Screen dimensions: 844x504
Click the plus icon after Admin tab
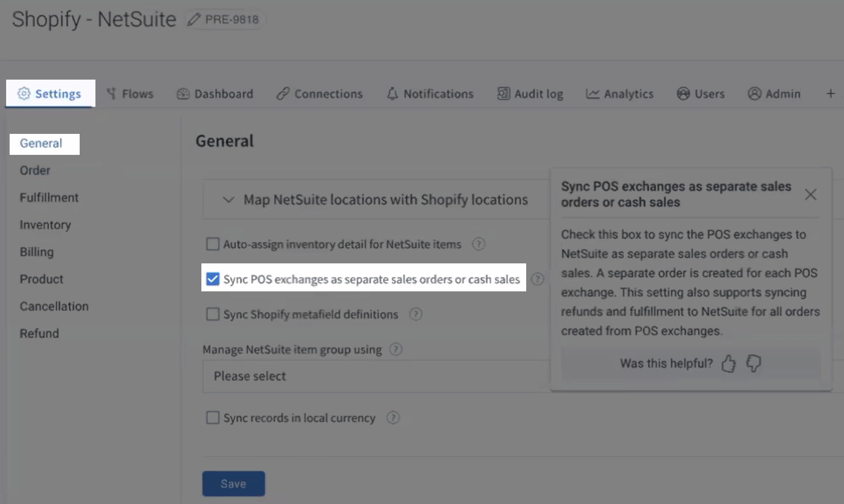tap(830, 94)
